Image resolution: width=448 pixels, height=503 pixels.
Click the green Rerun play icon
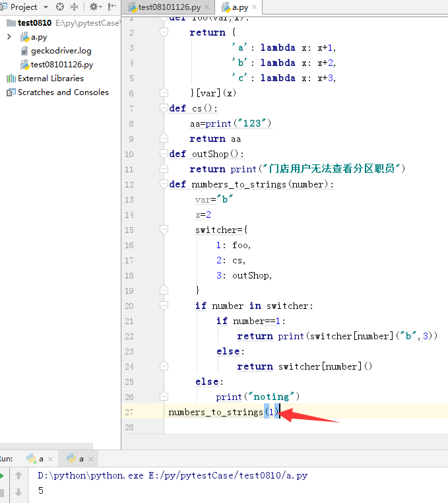tap(1, 476)
